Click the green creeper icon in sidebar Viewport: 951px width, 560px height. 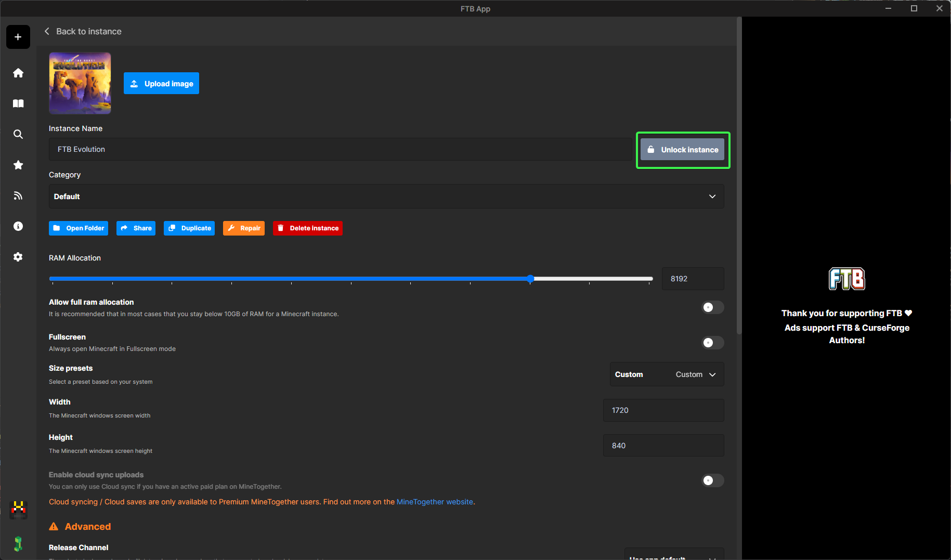tap(18, 543)
